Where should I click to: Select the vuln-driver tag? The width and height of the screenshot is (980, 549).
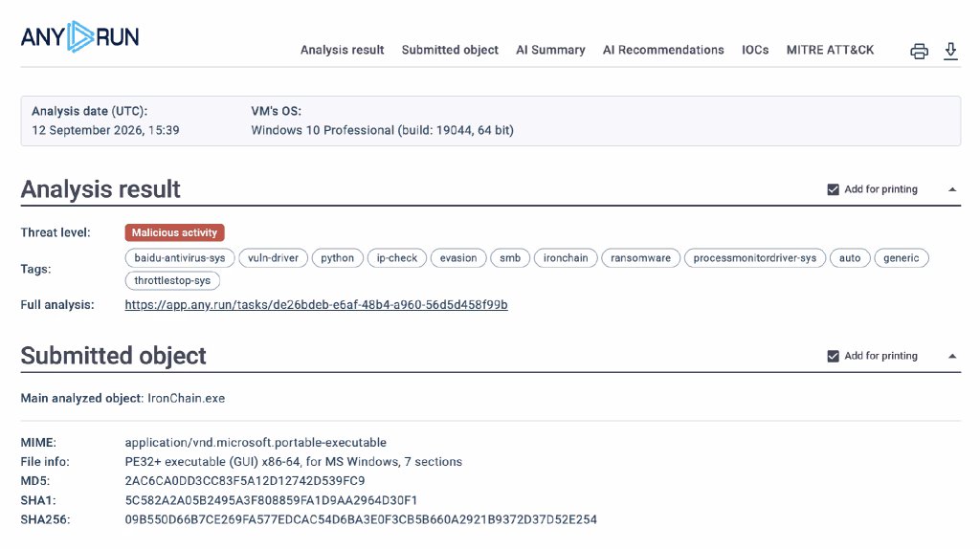coord(273,258)
